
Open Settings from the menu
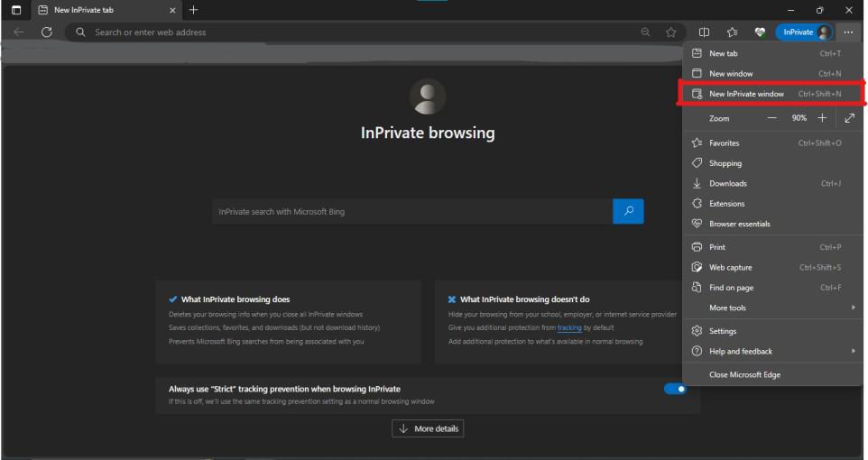click(772, 331)
